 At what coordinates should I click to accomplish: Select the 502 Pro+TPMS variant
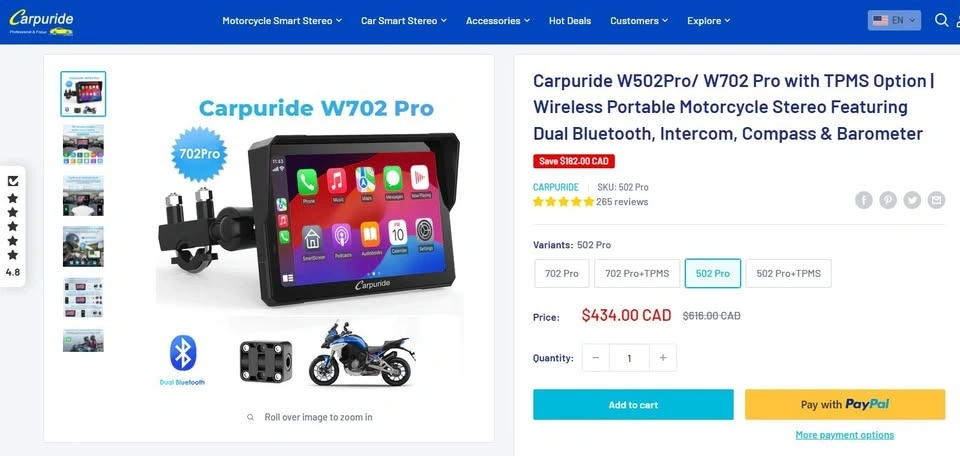point(789,274)
